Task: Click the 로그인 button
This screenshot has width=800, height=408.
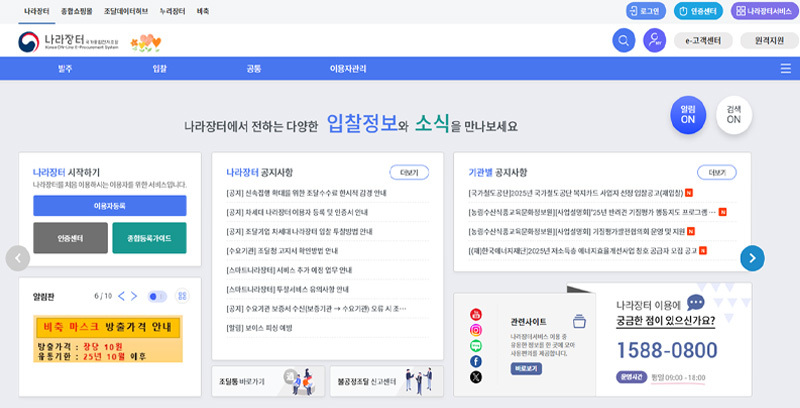Action: tap(646, 11)
